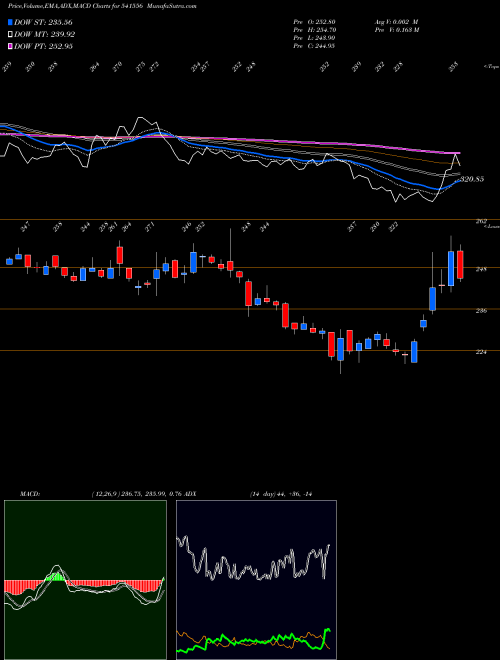
Task: Select the DOW MT: 239.92 label
Action: tap(45, 34)
